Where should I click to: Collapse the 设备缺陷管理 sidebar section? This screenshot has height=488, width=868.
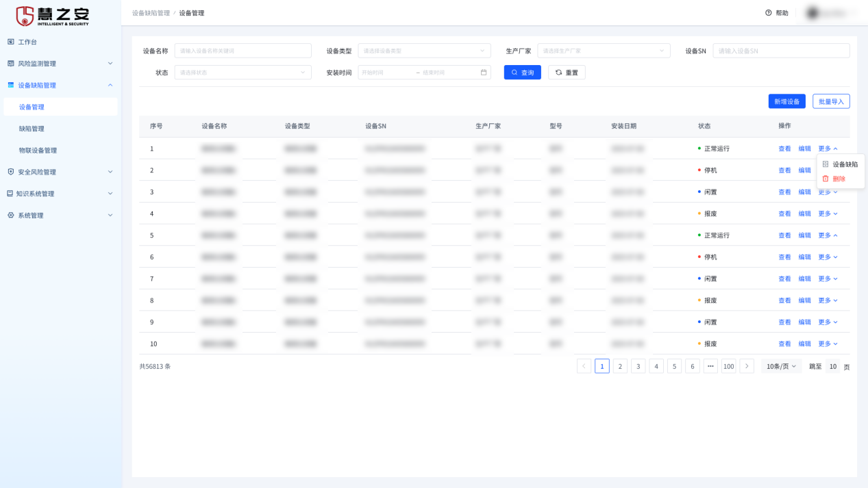[x=110, y=86]
